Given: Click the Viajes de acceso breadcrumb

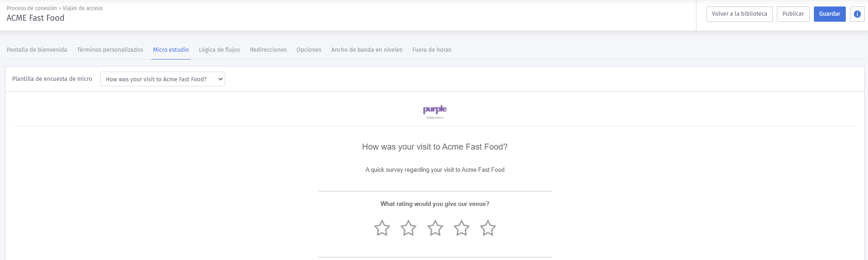Looking at the screenshot, I should [83, 8].
